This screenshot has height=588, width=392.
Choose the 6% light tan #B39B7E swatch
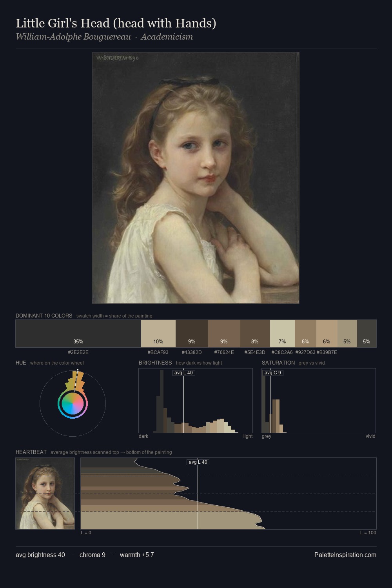(327, 334)
